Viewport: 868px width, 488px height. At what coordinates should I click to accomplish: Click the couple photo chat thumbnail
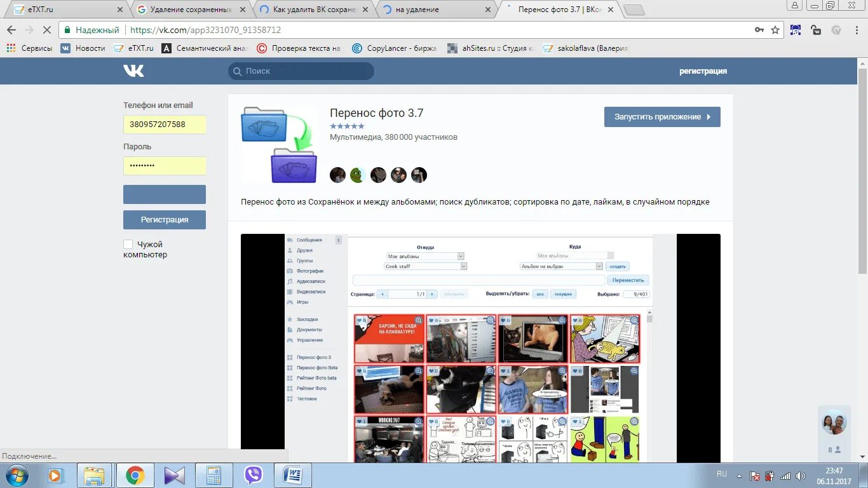[834, 423]
